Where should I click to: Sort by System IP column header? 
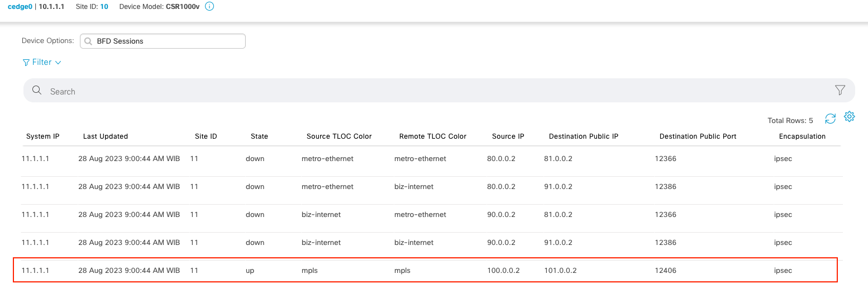click(x=42, y=136)
